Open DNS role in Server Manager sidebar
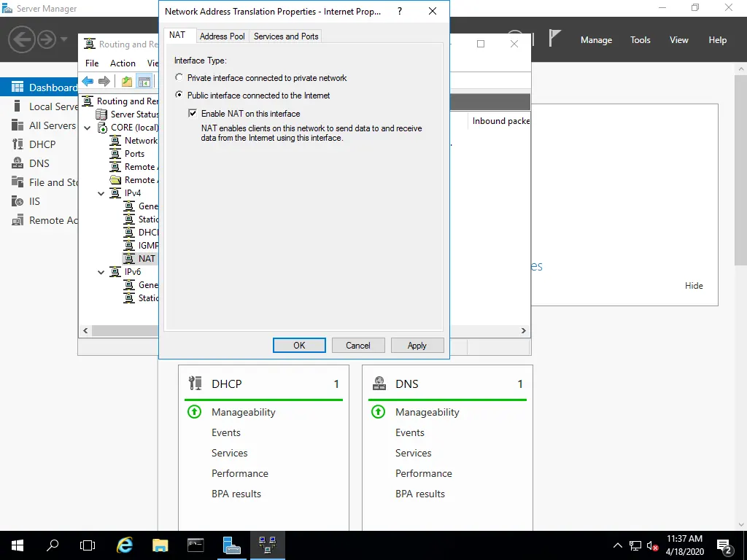747x560 pixels. click(x=39, y=163)
